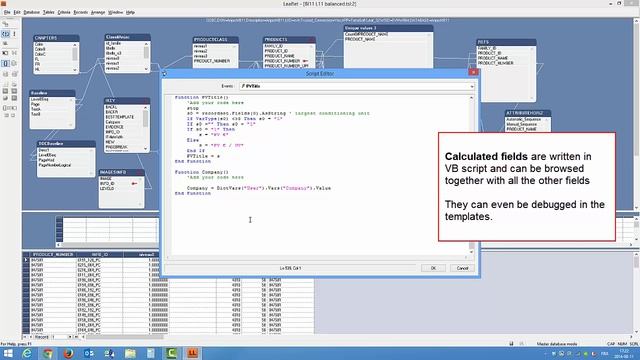
Task: Click the data grid horizontal scrollbar
Action: click(124, 337)
